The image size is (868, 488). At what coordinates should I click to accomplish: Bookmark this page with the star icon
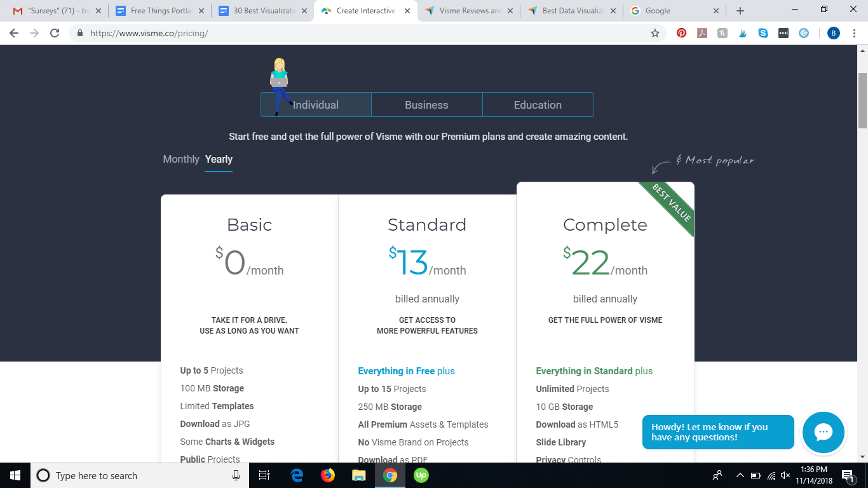tap(655, 33)
